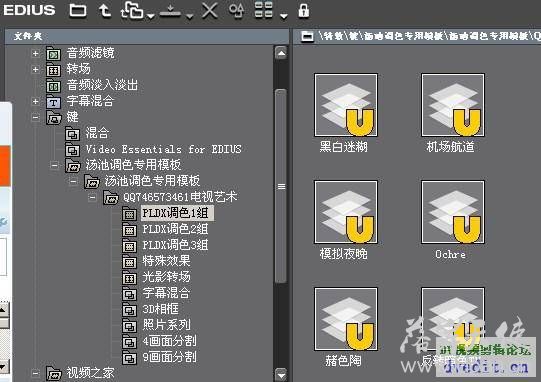Screen dimensions: 541x382
Task: Select PLDX调色3组 in the tree
Action: [x=175, y=245]
